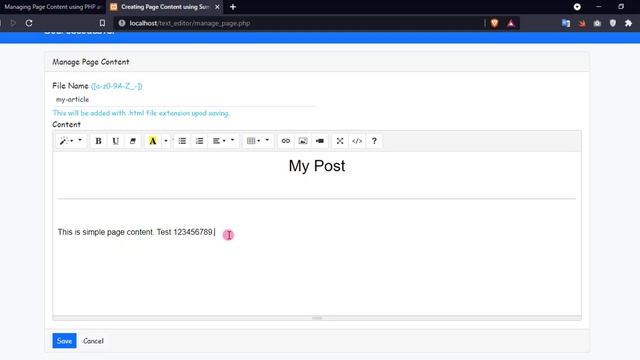Select the Creating Page Content tab
The image size is (640, 360).
164,7
